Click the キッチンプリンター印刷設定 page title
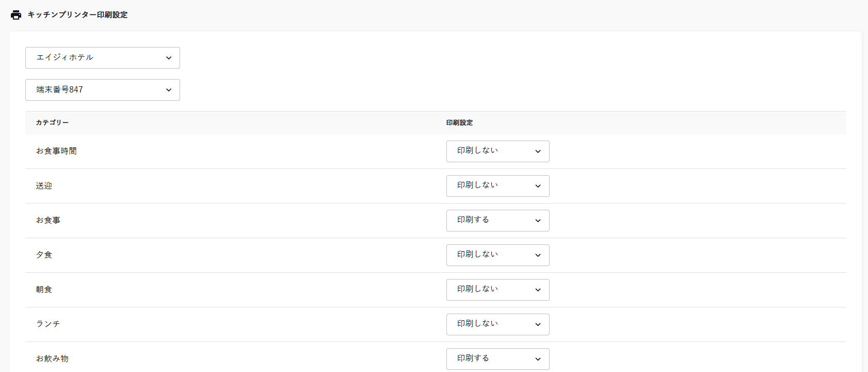This screenshot has width=868, height=372. point(77,15)
